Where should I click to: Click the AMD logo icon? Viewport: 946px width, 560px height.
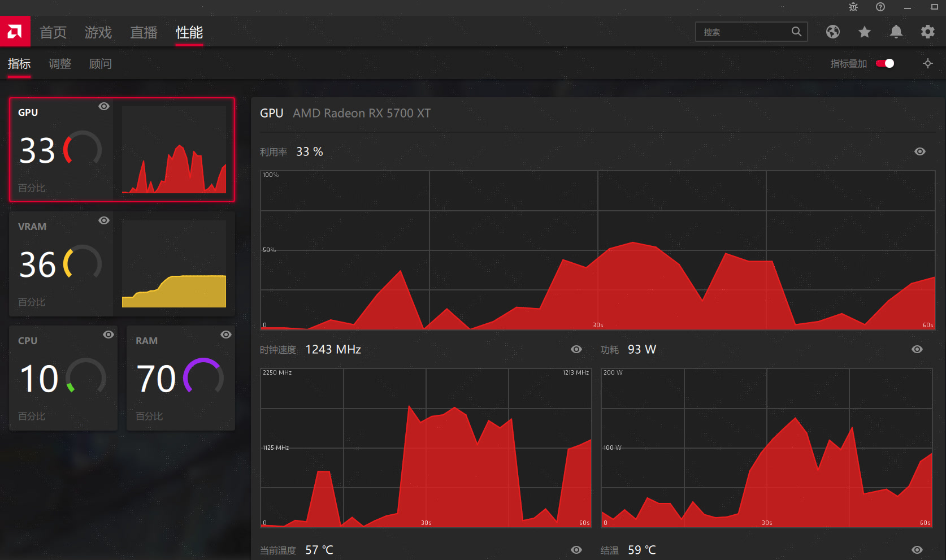[15, 32]
